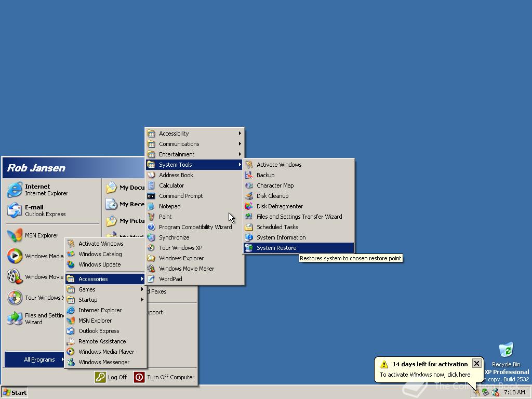532x399 pixels.
Task: Launch Windows Messenger icon
Action: [x=71, y=362]
